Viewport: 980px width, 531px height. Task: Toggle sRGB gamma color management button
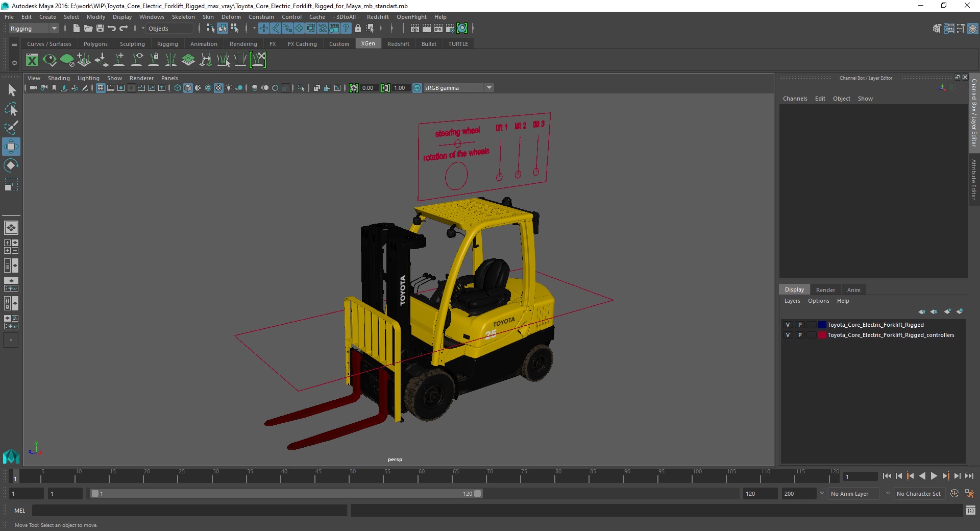417,88
